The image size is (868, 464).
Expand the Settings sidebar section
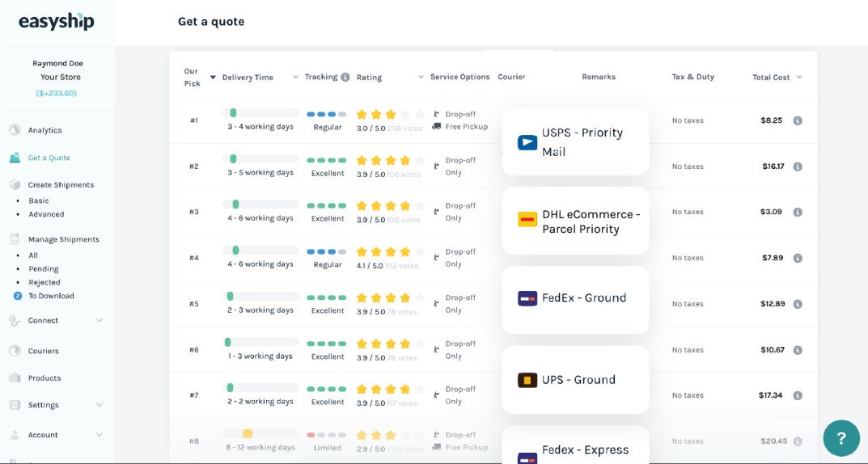tap(99, 405)
